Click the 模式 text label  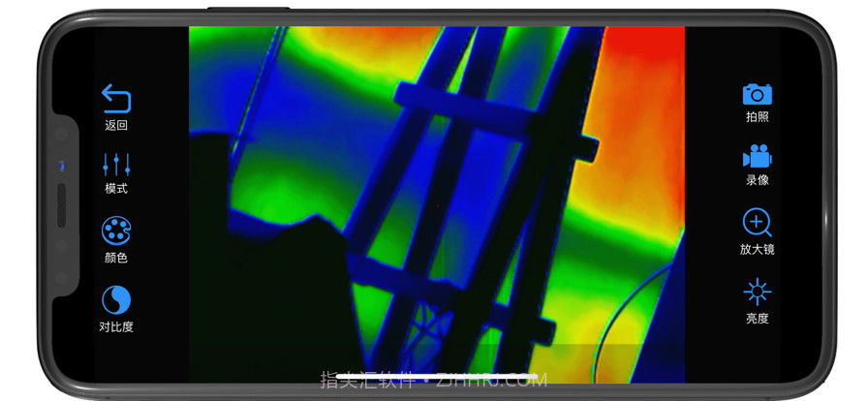(116, 189)
